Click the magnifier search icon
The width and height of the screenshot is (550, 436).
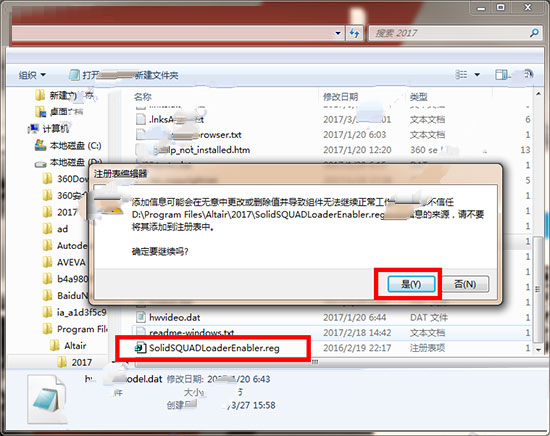(x=534, y=33)
